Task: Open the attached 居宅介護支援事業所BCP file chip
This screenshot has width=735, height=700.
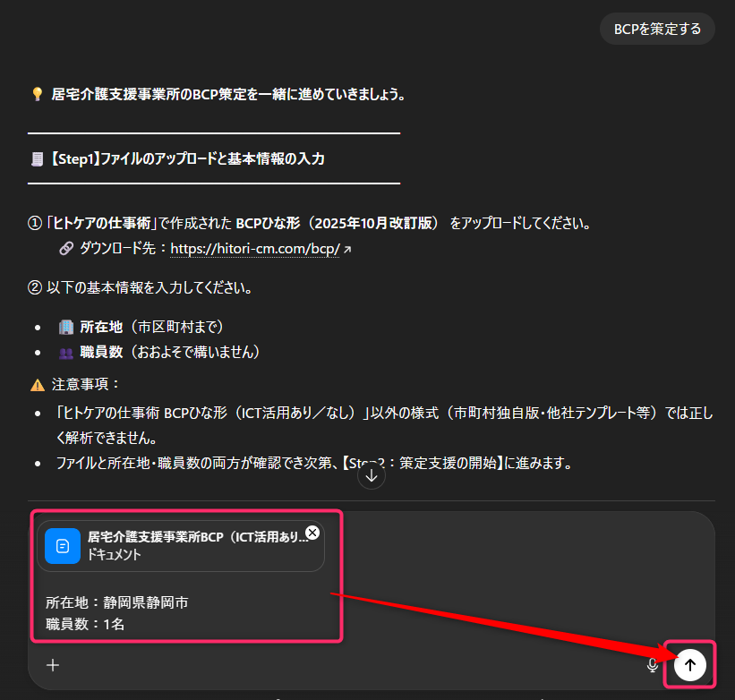Action: point(181,546)
